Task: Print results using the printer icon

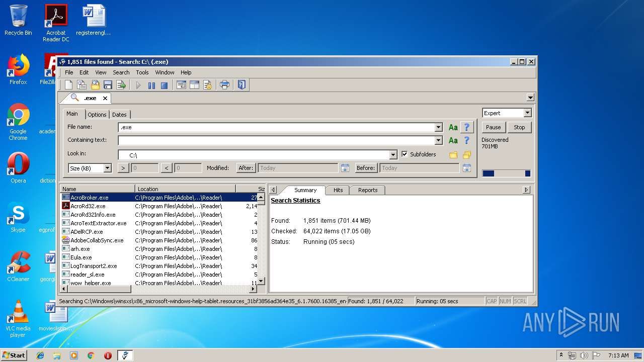Action: pyautogui.click(x=225, y=85)
